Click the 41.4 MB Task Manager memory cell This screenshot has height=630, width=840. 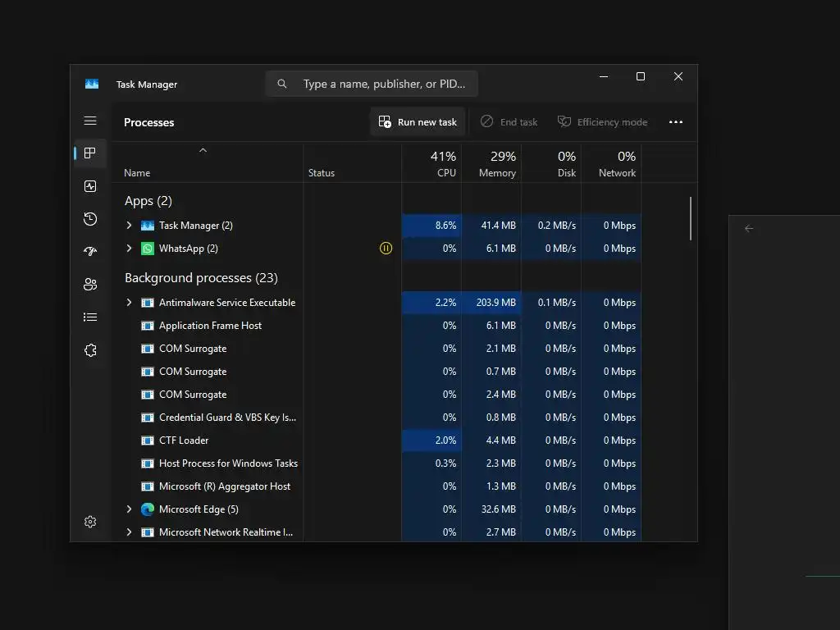pos(491,226)
